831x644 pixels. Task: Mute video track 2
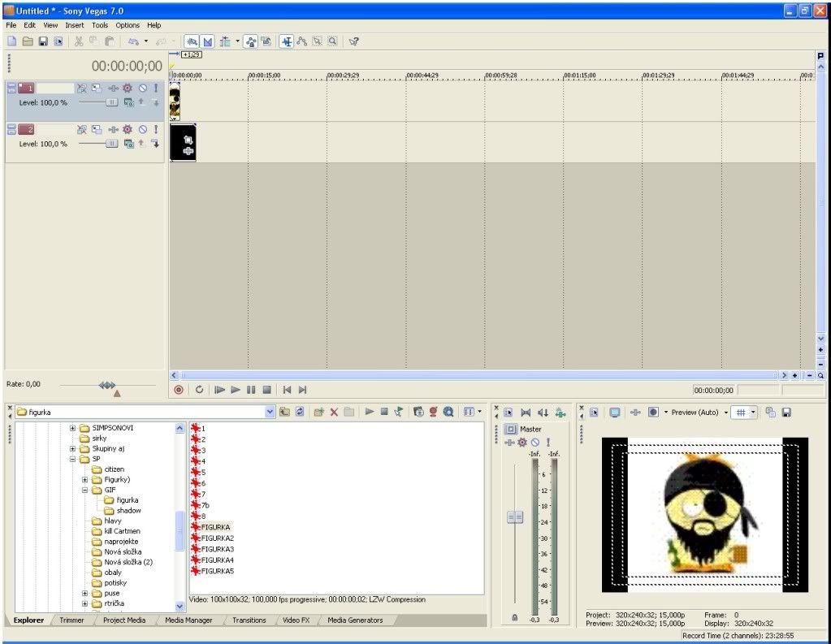pyautogui.click(x=143, y=129)
